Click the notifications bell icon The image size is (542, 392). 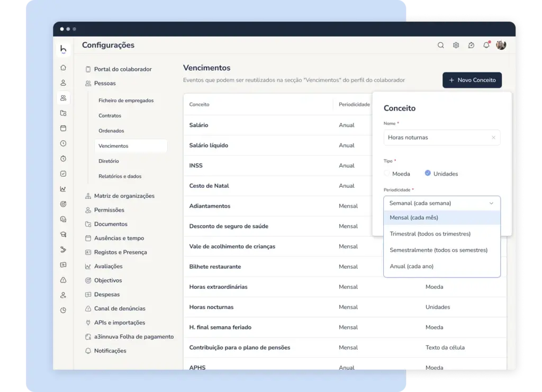[x=486, y=45]
